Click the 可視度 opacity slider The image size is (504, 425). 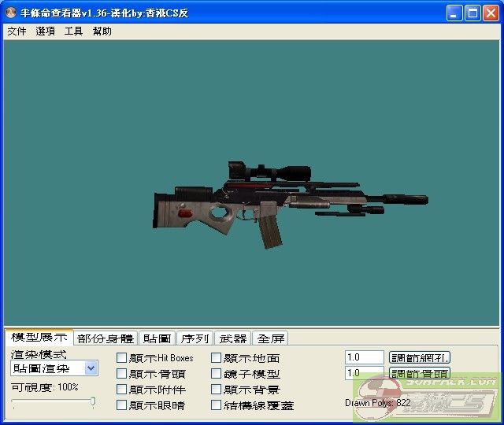(x=54, y=402)
